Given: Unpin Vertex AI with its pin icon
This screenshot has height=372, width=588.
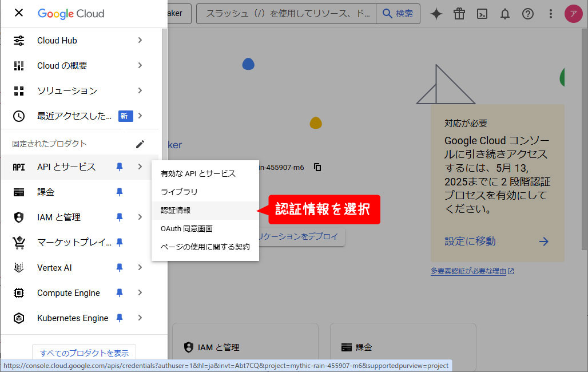Looking at the screenshot, I should point(119,268).
